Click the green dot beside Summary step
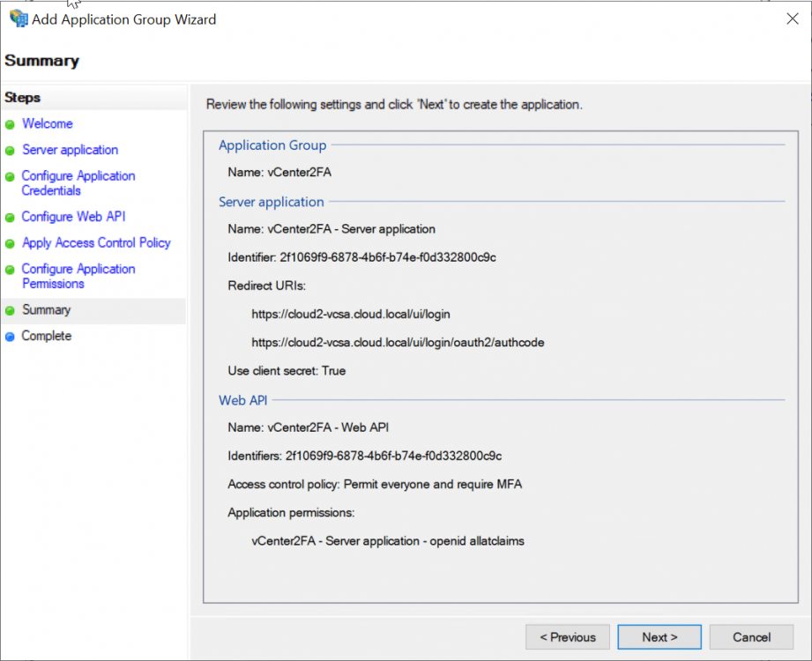The image size is (812, 661). pos(10,311)
